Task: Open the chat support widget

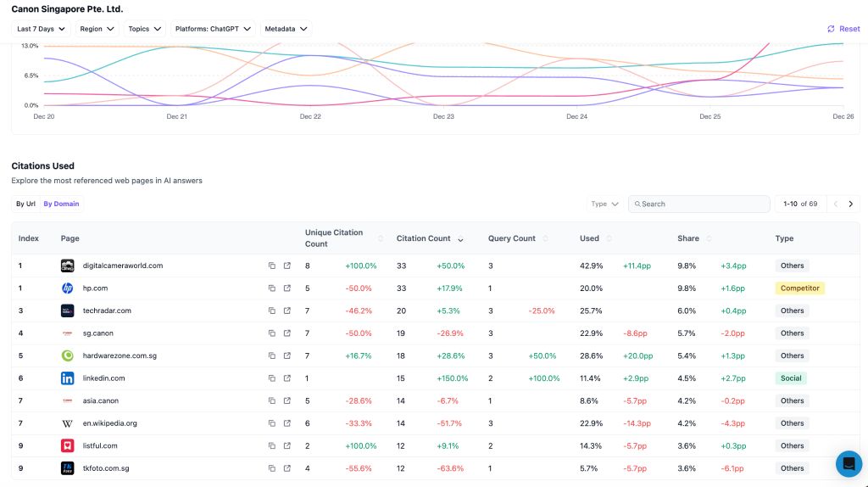Action: coord(849,463)
